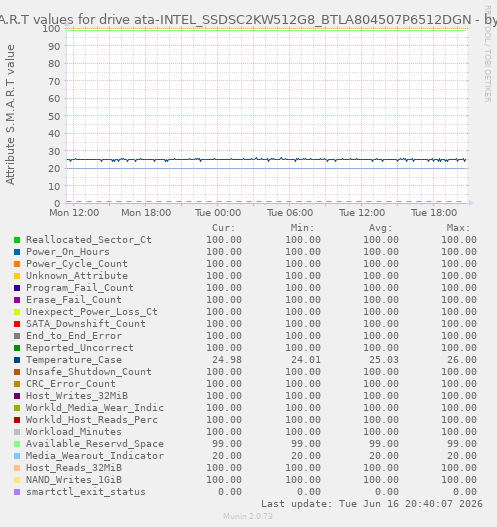Viewport: 497px width, 527px height.
Task: Click the orange Power_Cycle_Count legend swatch
Action: [17, 264]
